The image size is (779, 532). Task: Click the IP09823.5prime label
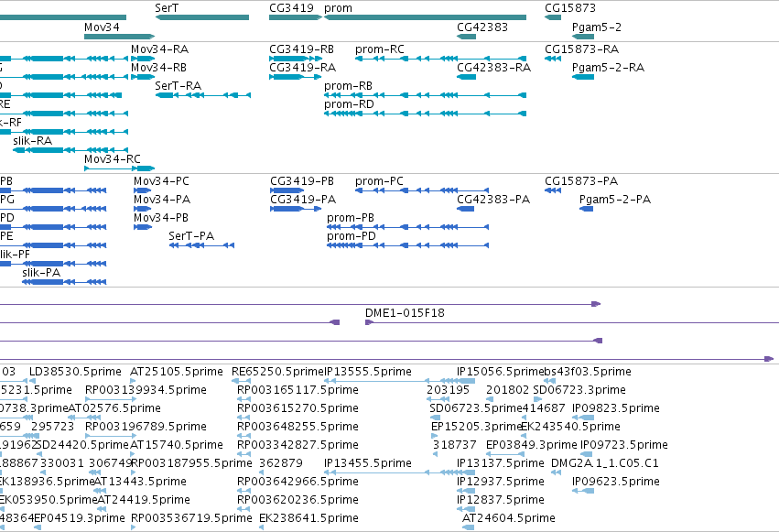(x=616, y=408)
